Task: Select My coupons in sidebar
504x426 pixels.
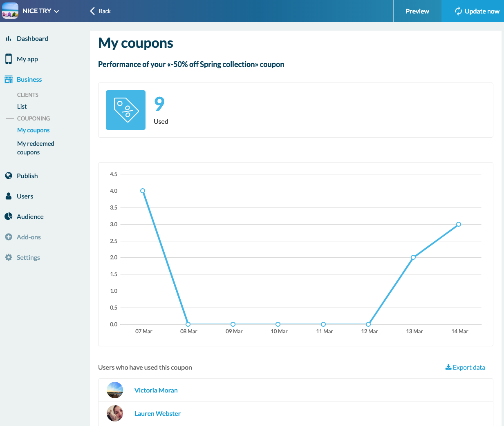Action: coord(34,130)
